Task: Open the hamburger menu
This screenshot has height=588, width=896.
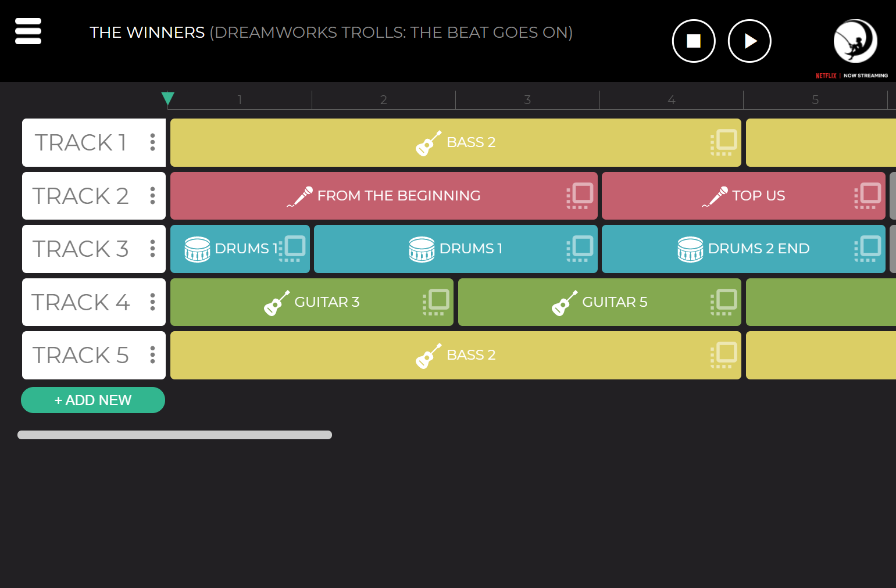Action: (x=28, y=31)
